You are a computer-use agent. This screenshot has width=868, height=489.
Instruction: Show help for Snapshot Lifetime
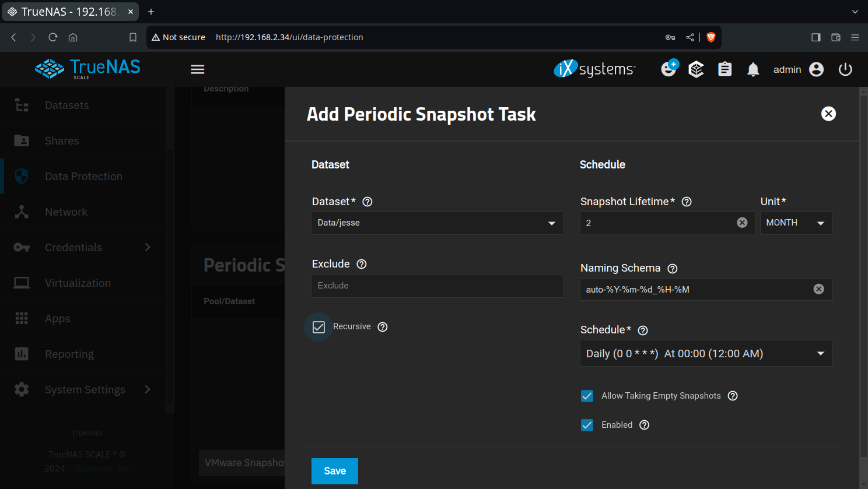[687, 202]
